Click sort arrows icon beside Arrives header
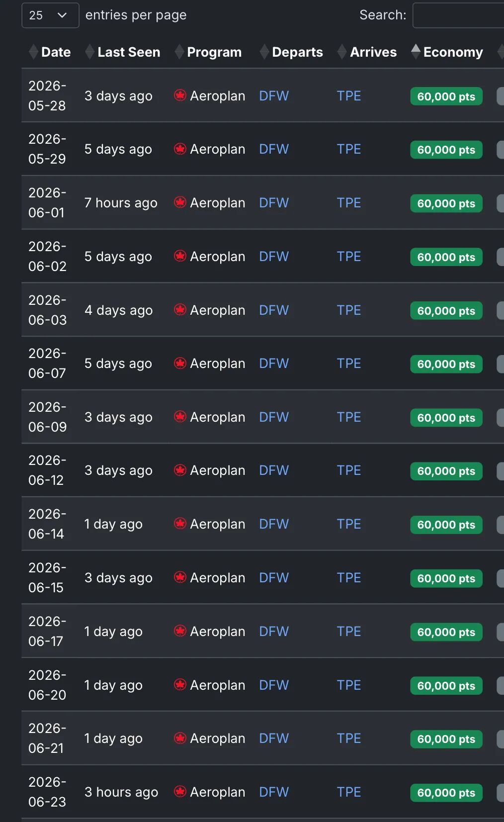 click(342, 52)
